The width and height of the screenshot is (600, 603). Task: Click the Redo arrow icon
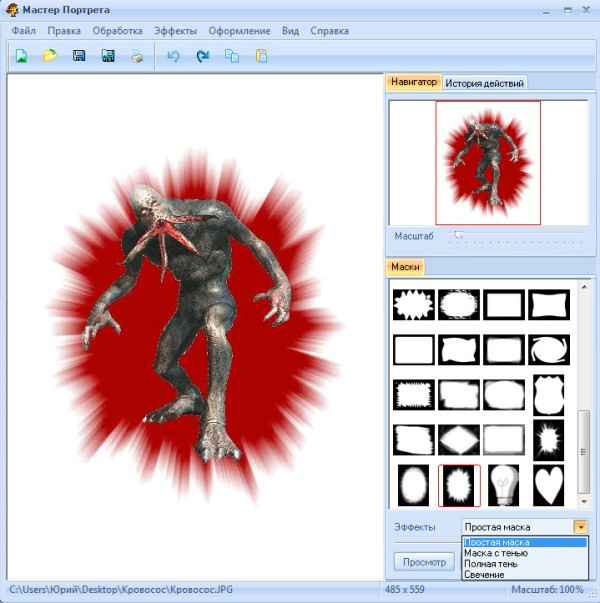[x=203, y=56]
